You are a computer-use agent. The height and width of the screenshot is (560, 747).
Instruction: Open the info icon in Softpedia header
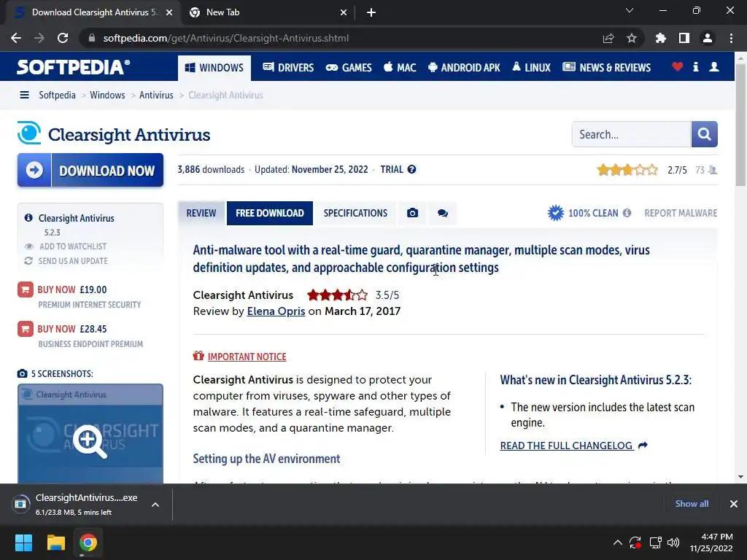pyautogui.click(x=695, y=66)
